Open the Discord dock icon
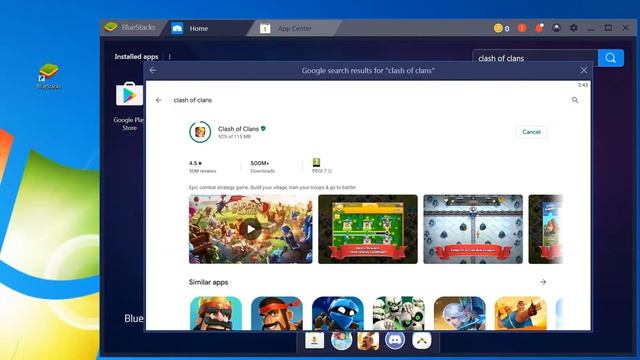Screen dimensions: 640x360 click(x=395, y=340)
